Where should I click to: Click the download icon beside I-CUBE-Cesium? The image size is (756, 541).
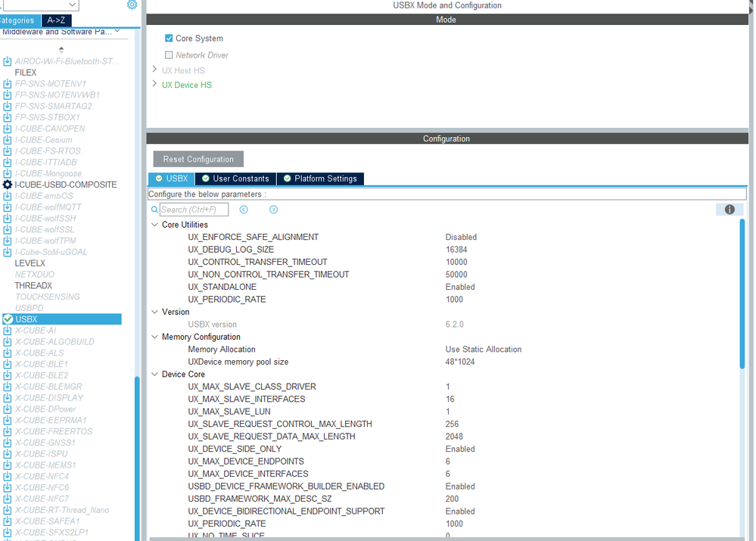pos(8,140)
